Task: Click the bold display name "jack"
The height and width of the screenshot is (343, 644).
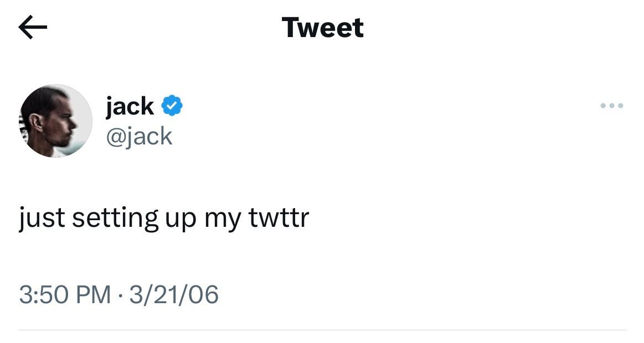Action: coord(130,106)
